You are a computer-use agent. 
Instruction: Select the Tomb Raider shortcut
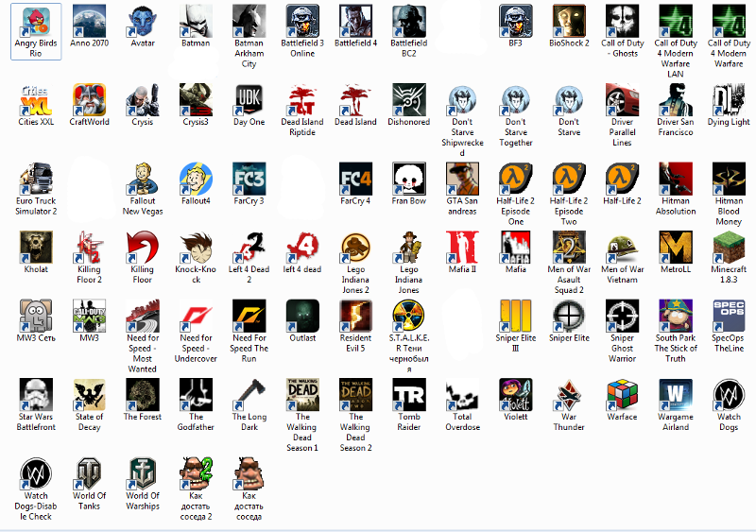coord(408,394)
